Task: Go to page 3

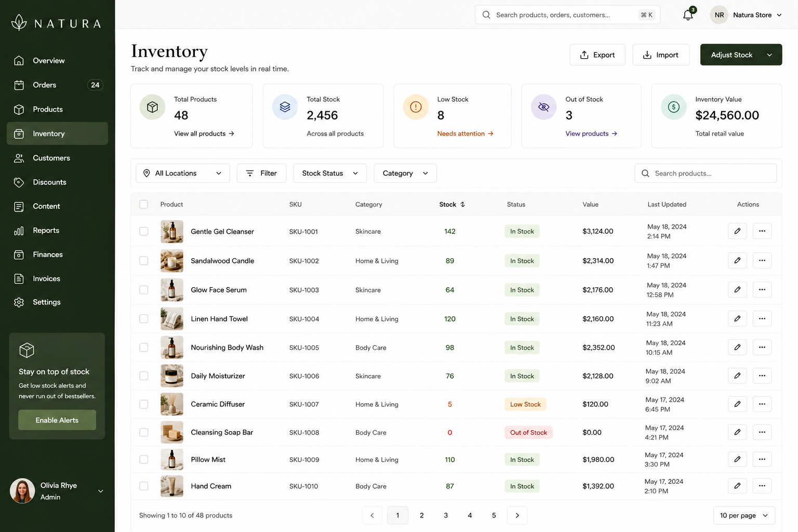Action: [446, 515]
